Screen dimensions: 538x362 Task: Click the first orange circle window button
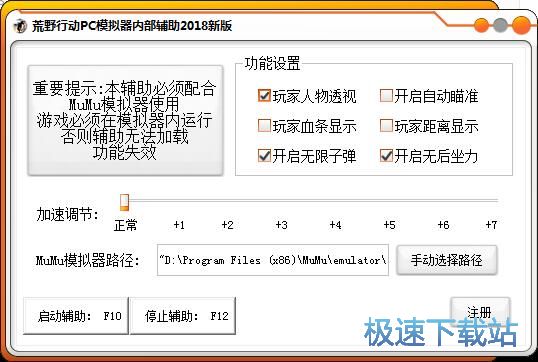pos(481,25)
